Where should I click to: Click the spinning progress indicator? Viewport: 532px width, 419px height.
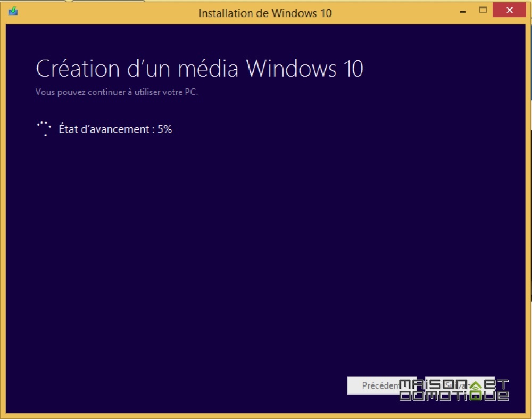coord(44,129)
